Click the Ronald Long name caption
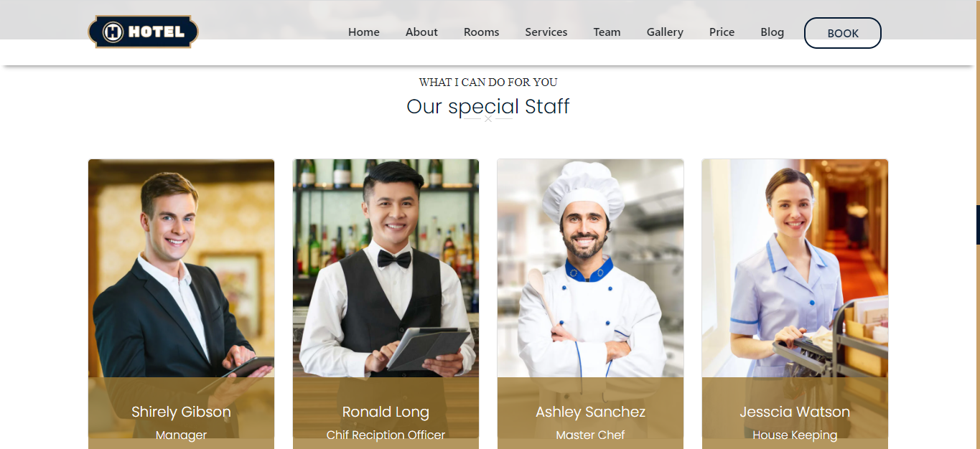980x449 pixels. point(386,412)
